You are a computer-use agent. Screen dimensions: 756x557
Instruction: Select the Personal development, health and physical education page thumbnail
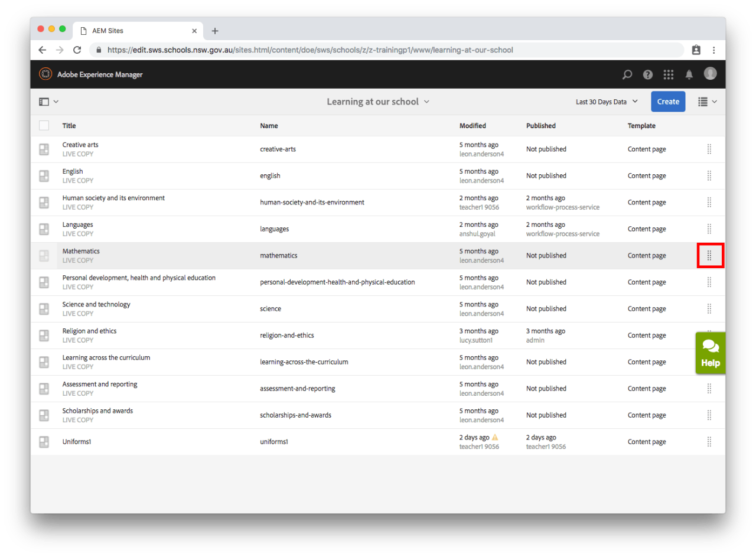pos(44,282)
